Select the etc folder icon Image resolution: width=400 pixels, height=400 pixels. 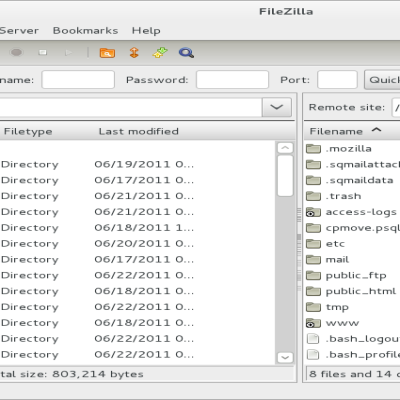coord(313,243)
